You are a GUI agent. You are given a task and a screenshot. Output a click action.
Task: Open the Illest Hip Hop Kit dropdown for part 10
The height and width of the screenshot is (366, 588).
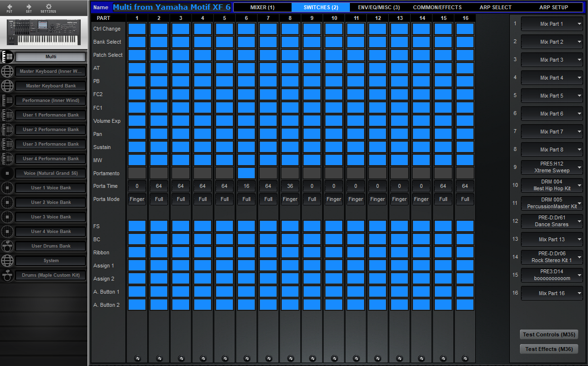(552, 185)
